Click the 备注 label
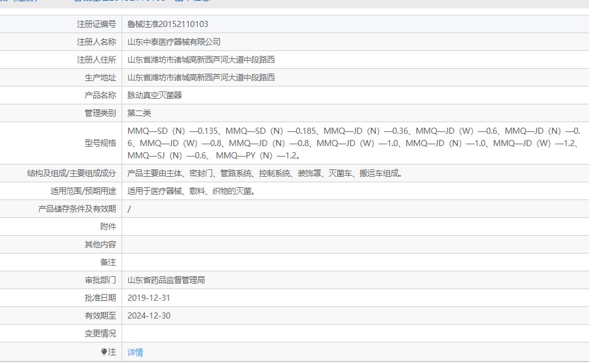This screenshot has height=364, width=589. [108, 262]
